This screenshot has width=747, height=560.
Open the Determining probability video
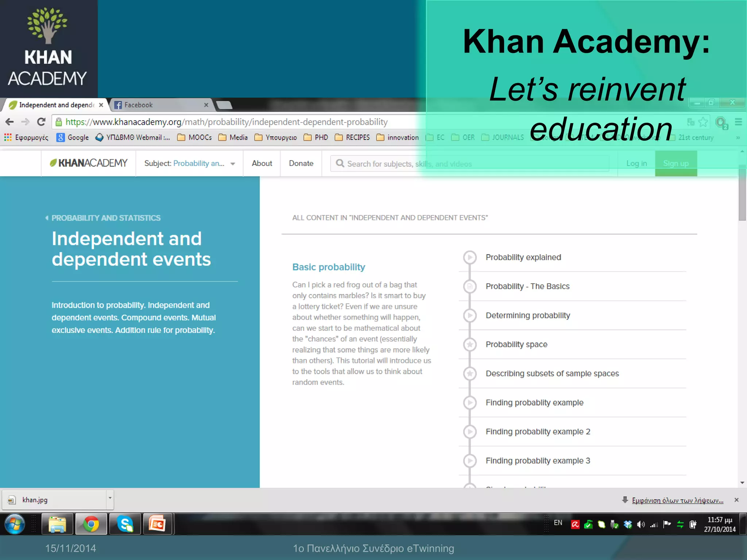pos(527,316)
